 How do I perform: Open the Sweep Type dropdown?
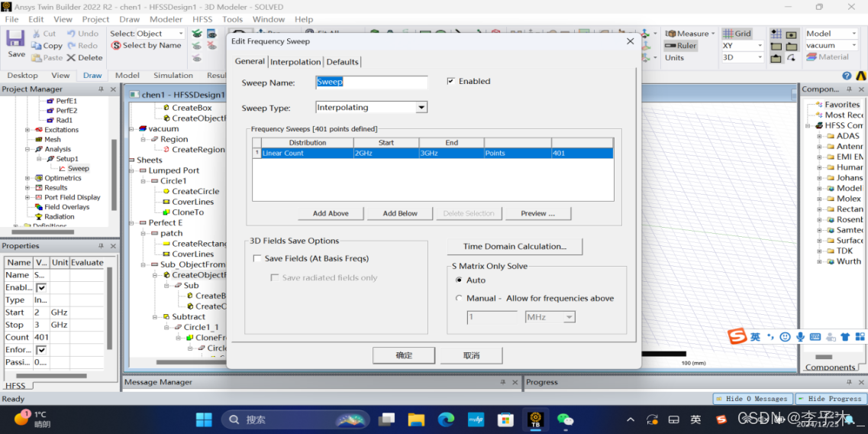[x=421, y=108]
